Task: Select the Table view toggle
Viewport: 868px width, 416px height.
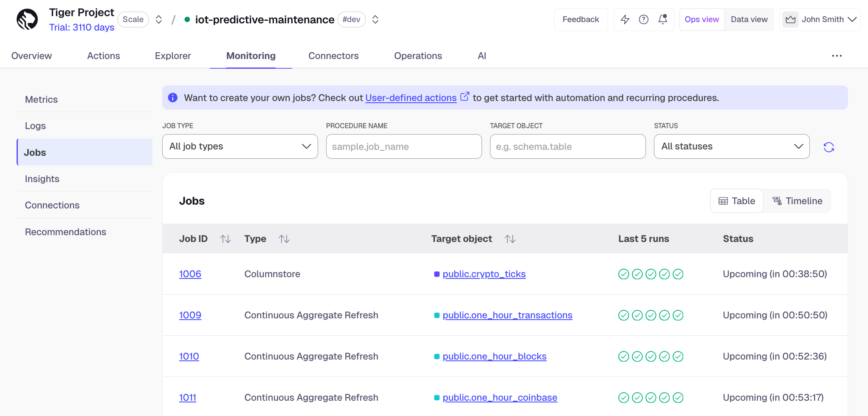Action: [x=737, y=201]
